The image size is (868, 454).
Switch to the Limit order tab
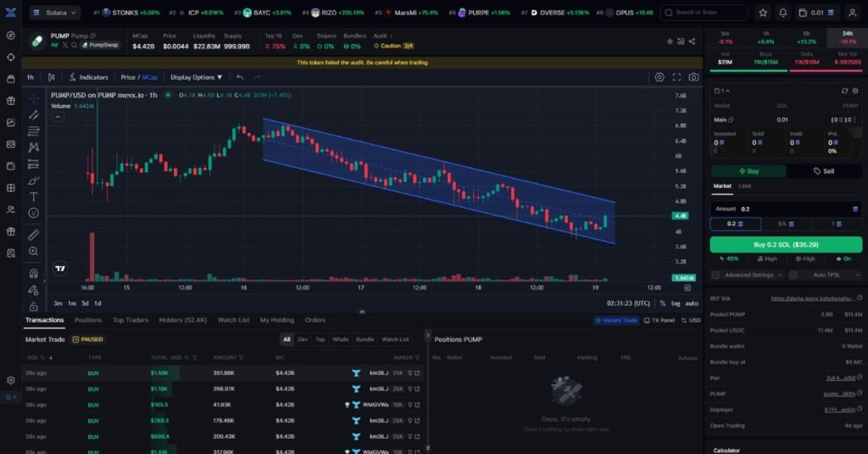tap(744, 185)
